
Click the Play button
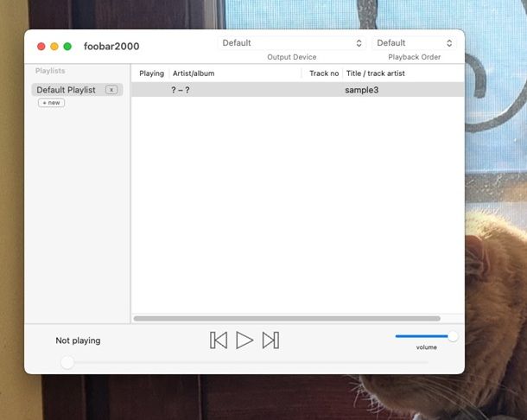[244, 340]
